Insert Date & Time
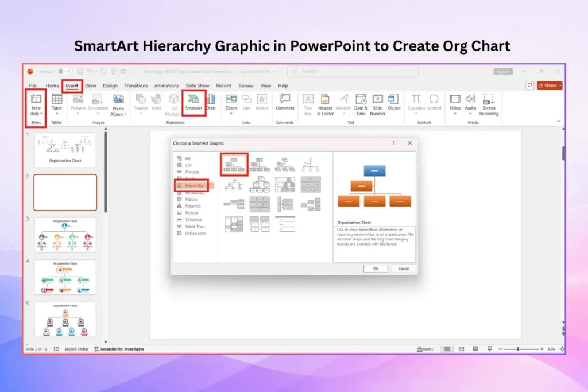The image size is (588, 392). 361,104
